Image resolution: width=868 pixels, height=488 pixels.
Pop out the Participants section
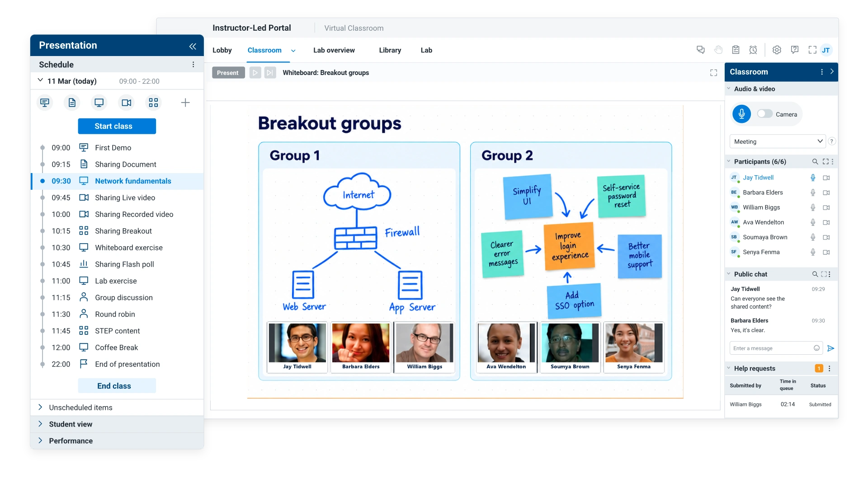826,162
